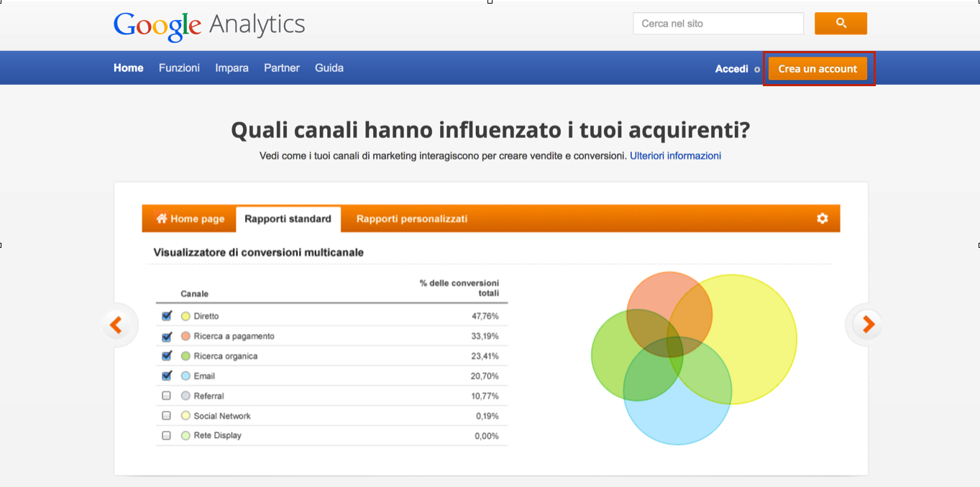Click Accedi to sign in
The width and height of the screenshot is (980, 487).
731,69
